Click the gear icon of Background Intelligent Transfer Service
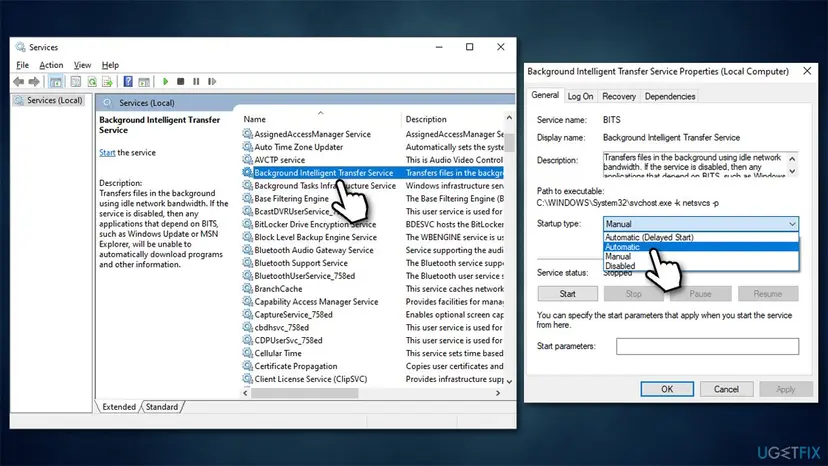This screenshot has height=466, width=828. click(247, 172)
